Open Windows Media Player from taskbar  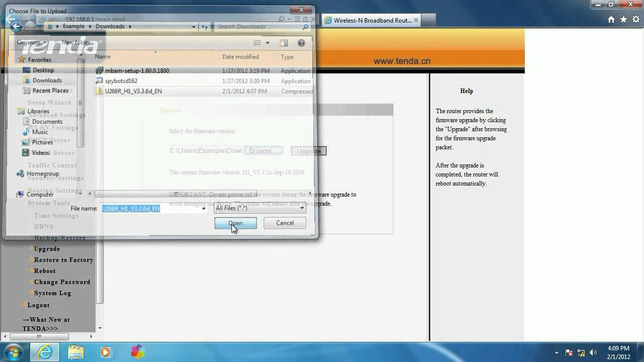tap(106, 352)
